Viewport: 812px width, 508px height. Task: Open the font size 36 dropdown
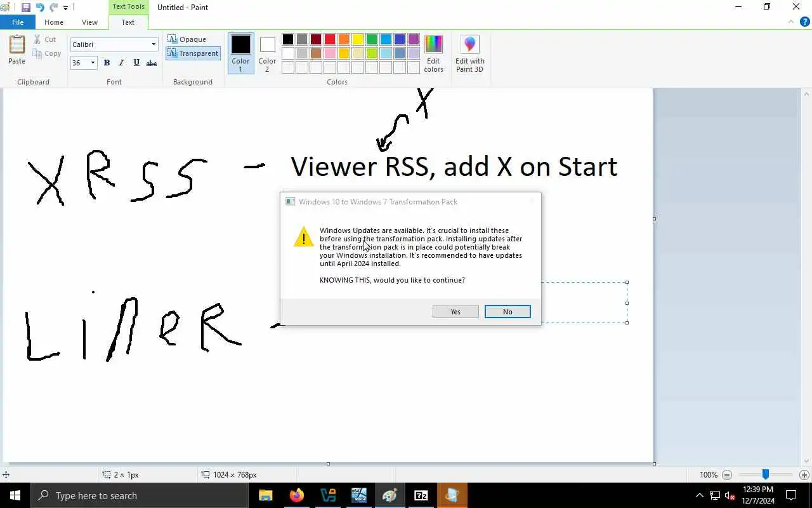coord(93,63)
